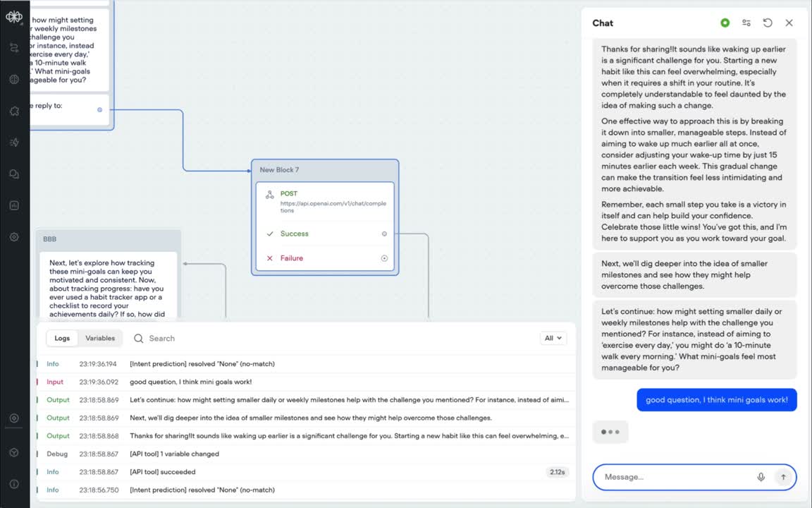This screenshot has height=508, width=812.
Task: Click the search magnifier icon in logs
Action: (138, 339)
